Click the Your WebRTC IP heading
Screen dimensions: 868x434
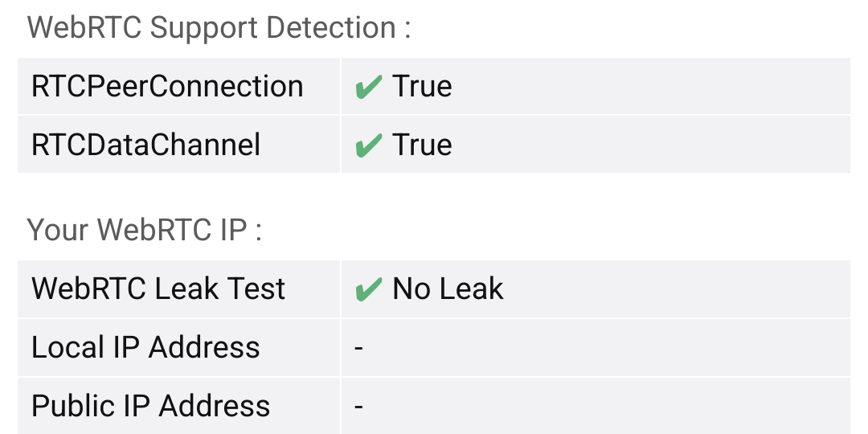point(144,229)
